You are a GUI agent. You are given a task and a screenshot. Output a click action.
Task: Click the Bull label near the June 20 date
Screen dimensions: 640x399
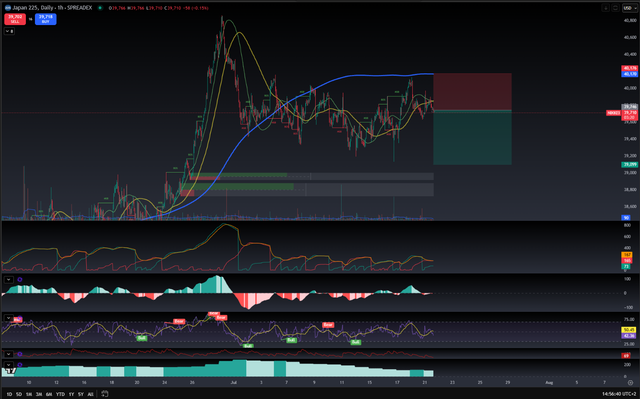coord(142,338)
